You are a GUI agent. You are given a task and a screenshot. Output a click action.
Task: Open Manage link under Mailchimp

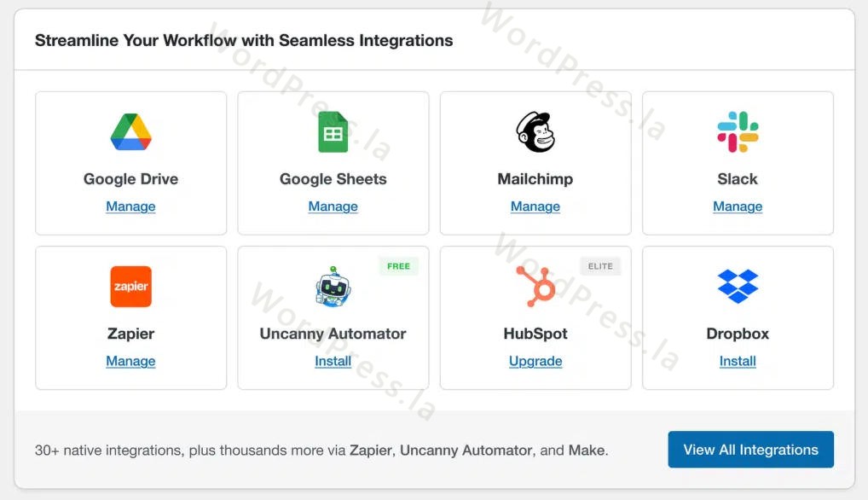[535, 206]
